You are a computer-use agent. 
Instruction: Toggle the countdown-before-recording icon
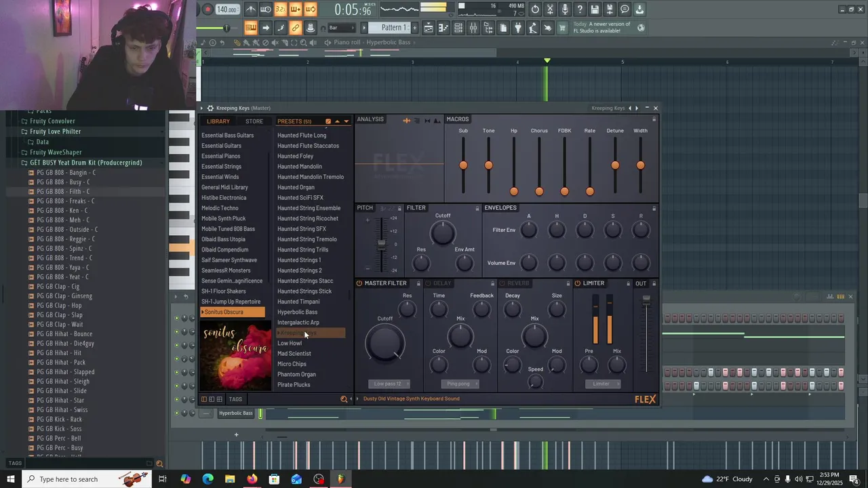pos(281,9)
